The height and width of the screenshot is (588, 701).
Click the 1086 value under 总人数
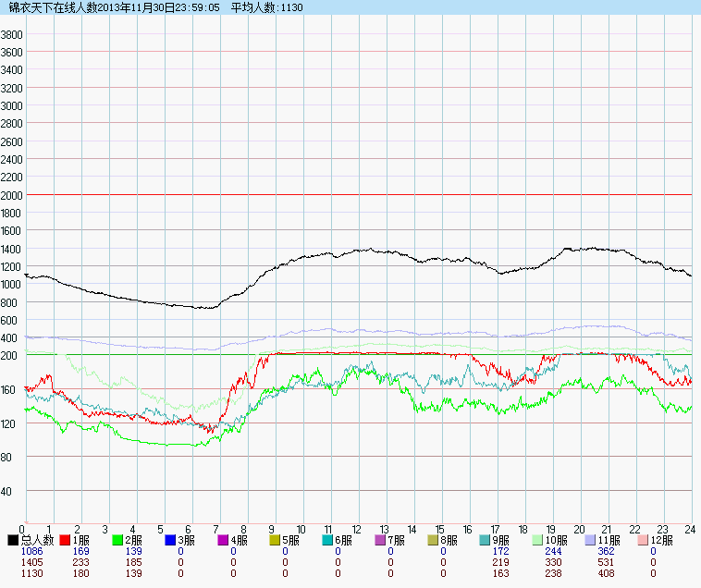(31, 551)
